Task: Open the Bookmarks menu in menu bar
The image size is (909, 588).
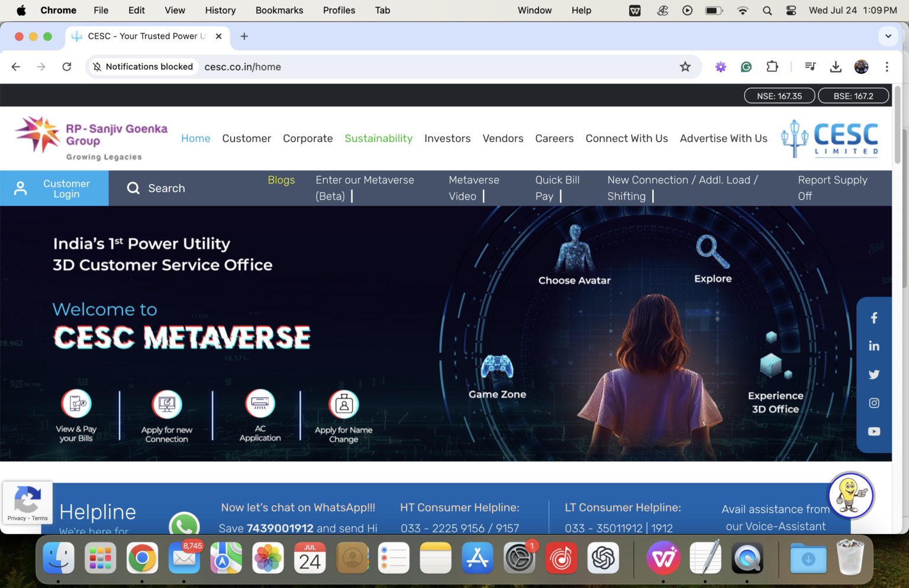Action: point(279,10)
